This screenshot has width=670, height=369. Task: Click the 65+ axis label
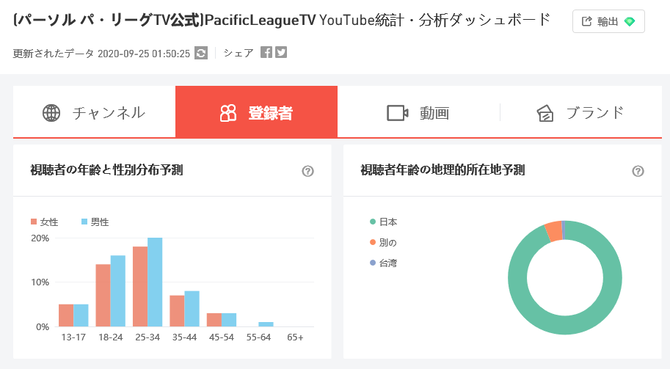[x=295, y=337]
